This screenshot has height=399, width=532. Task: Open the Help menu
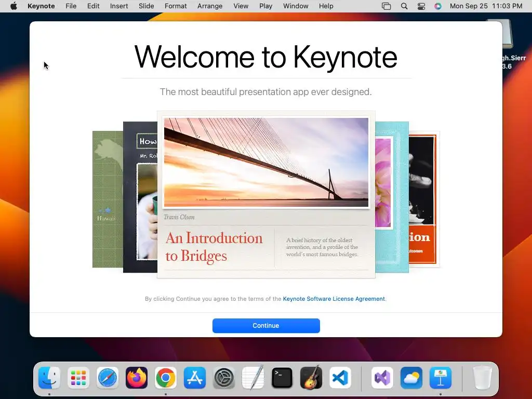point(326,6)
